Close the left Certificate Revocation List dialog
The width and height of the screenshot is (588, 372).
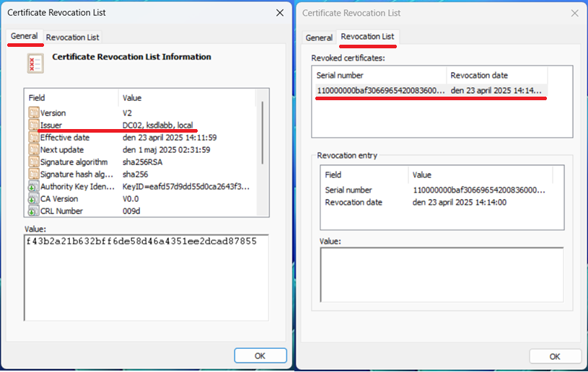(x=280, y=13)
